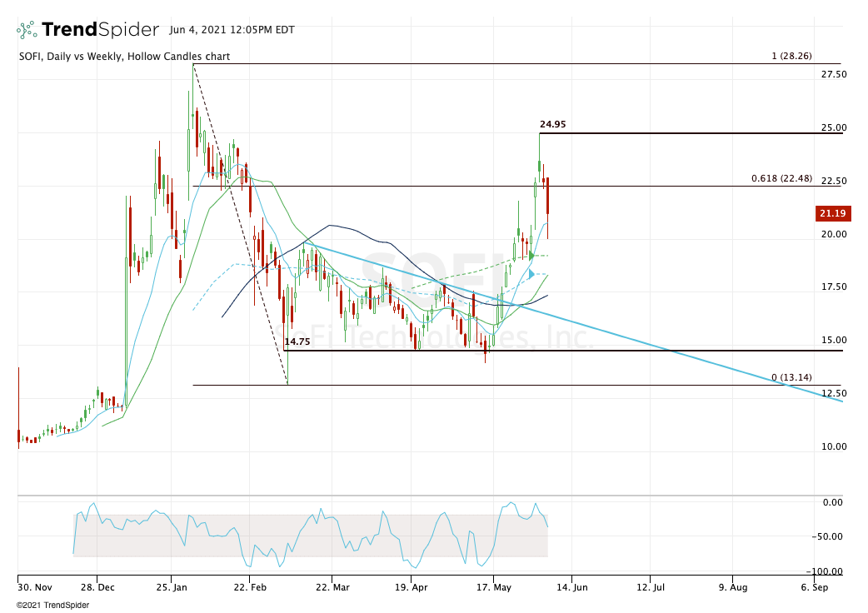Screen dimensions: 868x613
Task: Click the '19. Apr' date axis label
Action: click(x=412, y=587)
